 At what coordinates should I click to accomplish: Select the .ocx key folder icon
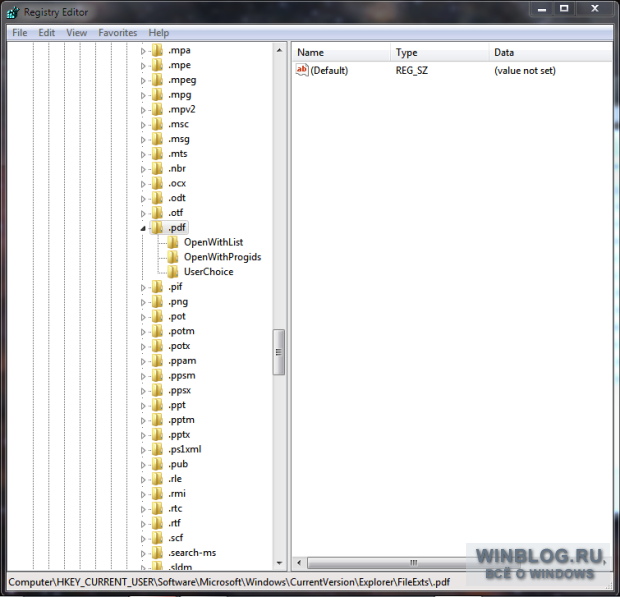coord(157,183)
